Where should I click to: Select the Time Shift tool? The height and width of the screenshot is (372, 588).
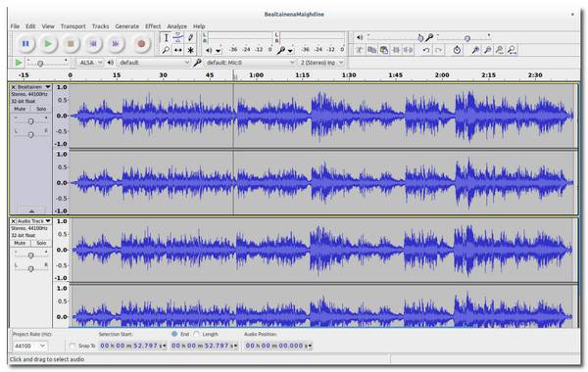(x=178, y=50)
